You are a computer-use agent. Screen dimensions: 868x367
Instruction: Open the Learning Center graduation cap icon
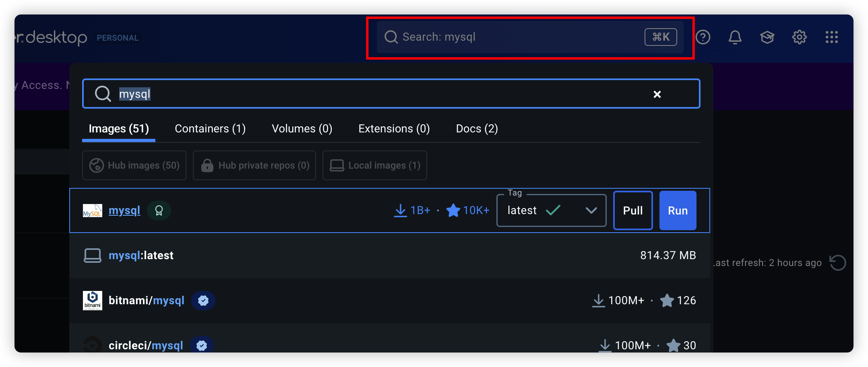[x=767, y=37]
